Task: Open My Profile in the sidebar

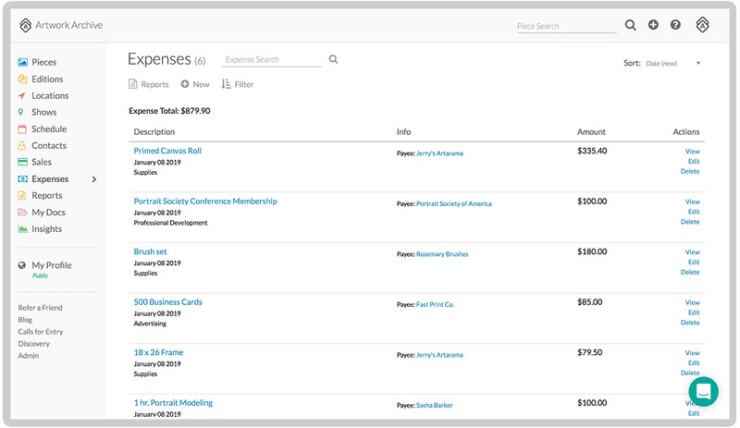Action: tap(51, 265)
